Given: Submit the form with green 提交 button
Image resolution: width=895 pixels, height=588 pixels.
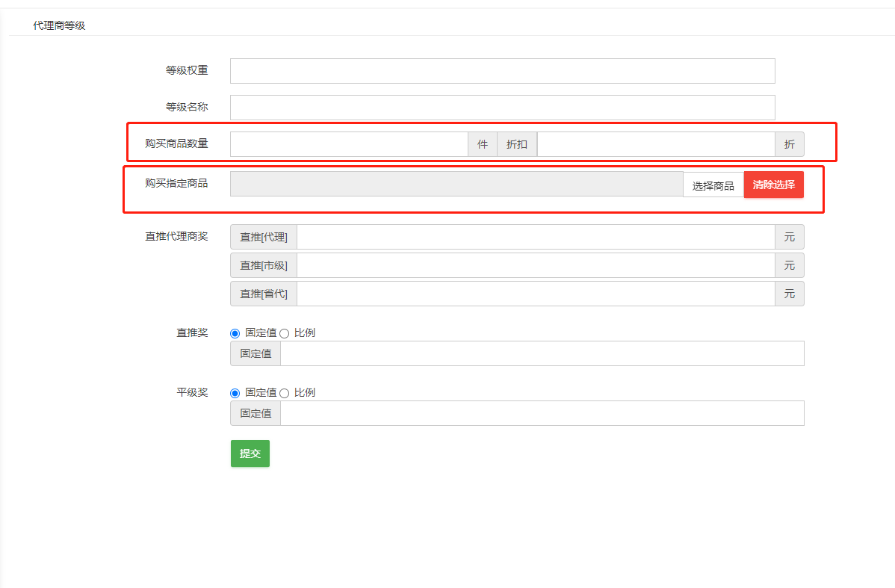Looking at the screenshot, I should click(250, 454).
